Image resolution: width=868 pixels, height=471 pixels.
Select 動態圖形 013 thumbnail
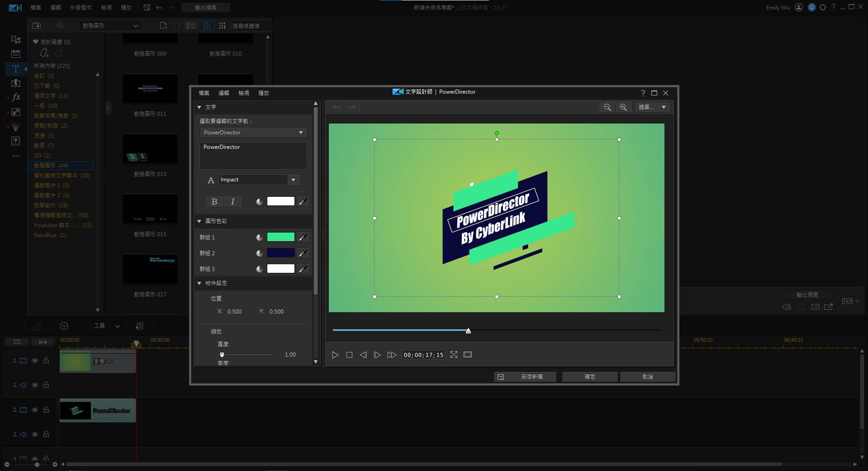pyautogui.click(x=150, y=149)
